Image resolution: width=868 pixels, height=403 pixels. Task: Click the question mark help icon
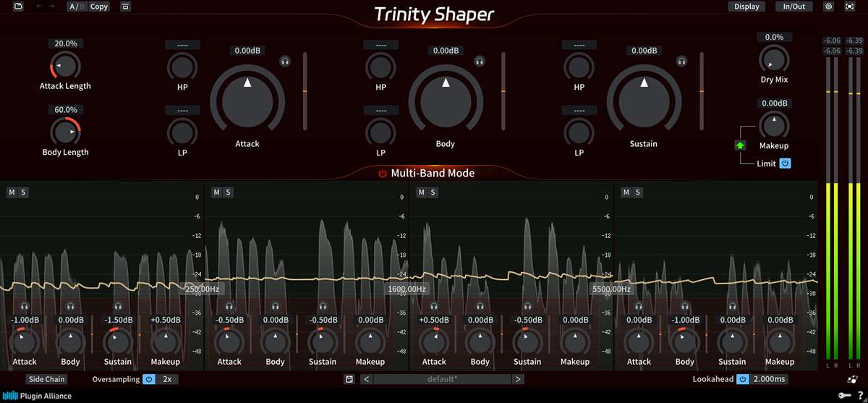point(859,395)
